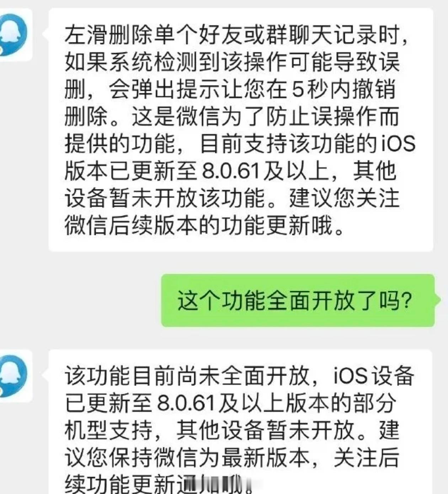The width and height of the screenshot is (448, 494).
Task: Open the first reply beginning with 左滑删除单个好友
Action: point(241,130)
